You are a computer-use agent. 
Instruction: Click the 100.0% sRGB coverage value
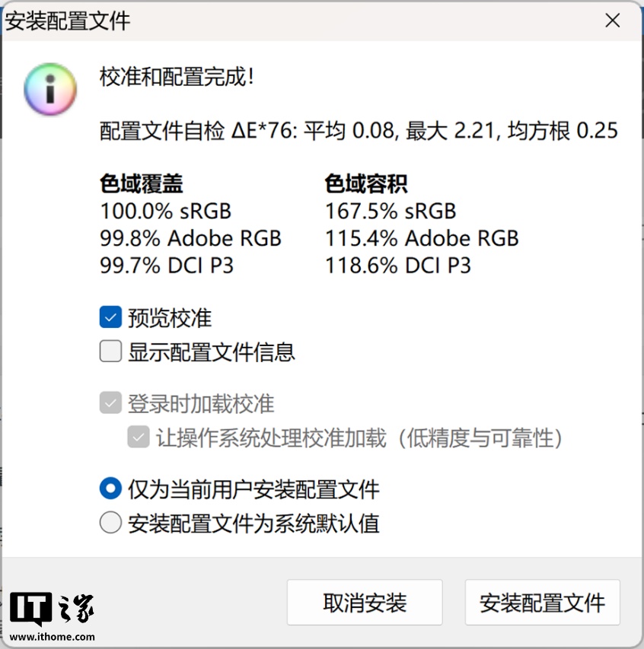pos(165,211)
